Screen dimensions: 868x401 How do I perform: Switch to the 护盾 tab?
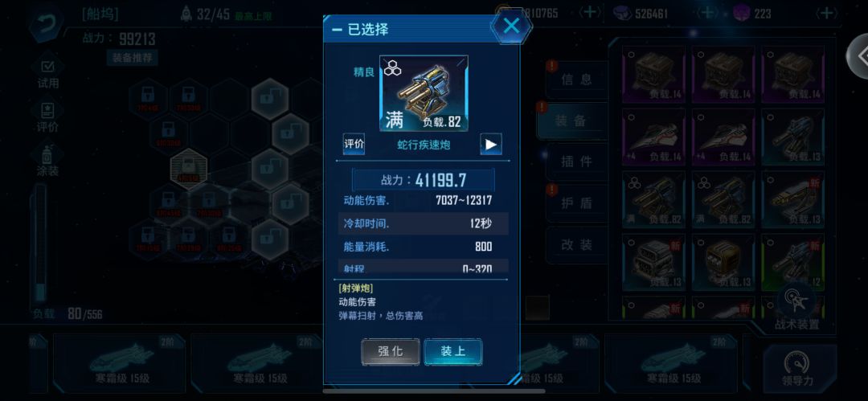coord(576,203)
